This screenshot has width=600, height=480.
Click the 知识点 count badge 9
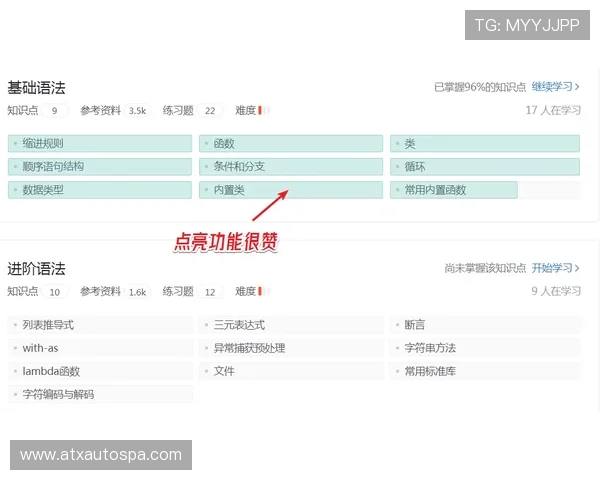[x=54, y=111]
